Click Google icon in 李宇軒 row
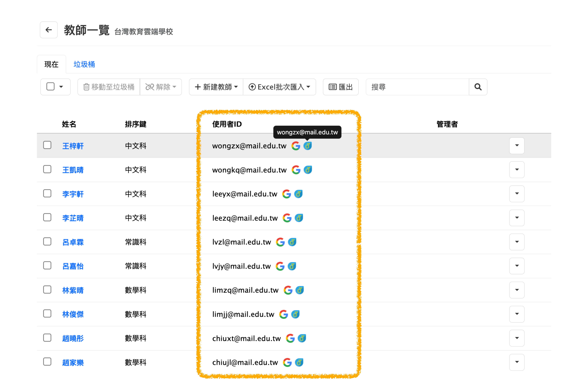Image resolution: width=588 pixels, height=385 pixels. tap(287, 194)
